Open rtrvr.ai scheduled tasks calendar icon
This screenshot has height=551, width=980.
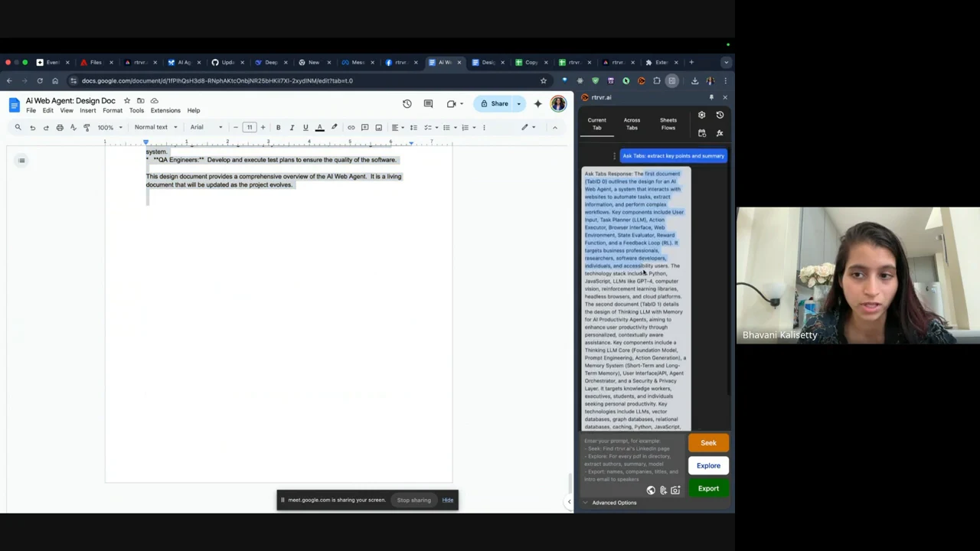701,133
